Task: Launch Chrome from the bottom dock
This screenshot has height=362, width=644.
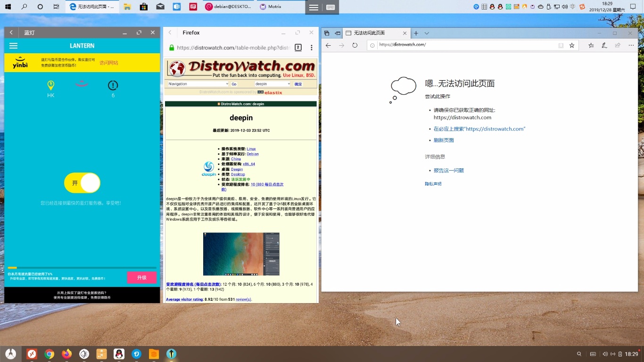Action: point(49,354)
